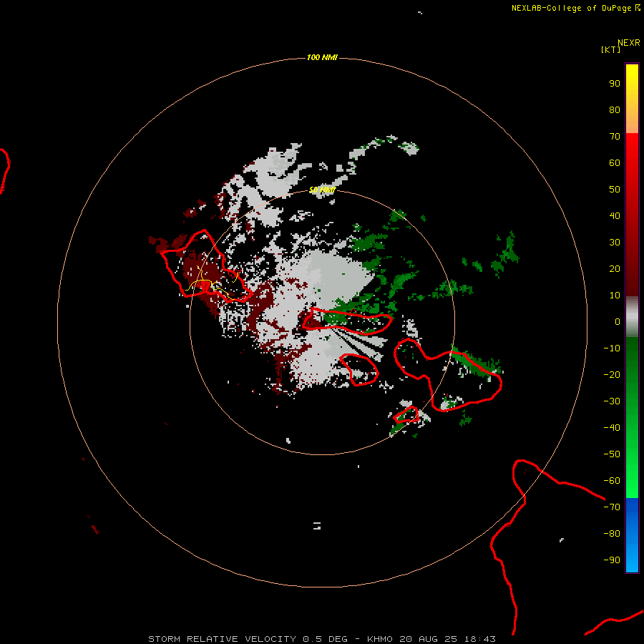This screenshot has width=644, height=644.
Task: Click the 90 value on velocity scale
Action: tap(615, 83)
